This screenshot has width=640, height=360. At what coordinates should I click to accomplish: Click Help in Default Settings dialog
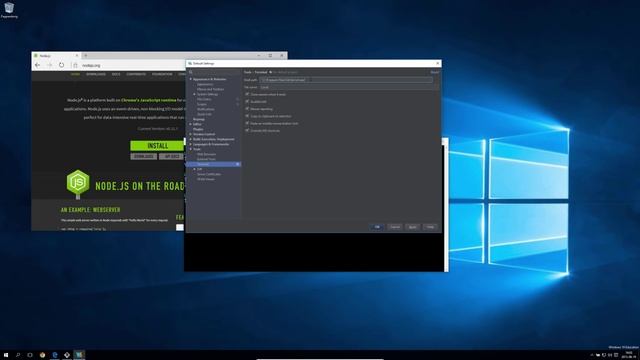(430, 227)
